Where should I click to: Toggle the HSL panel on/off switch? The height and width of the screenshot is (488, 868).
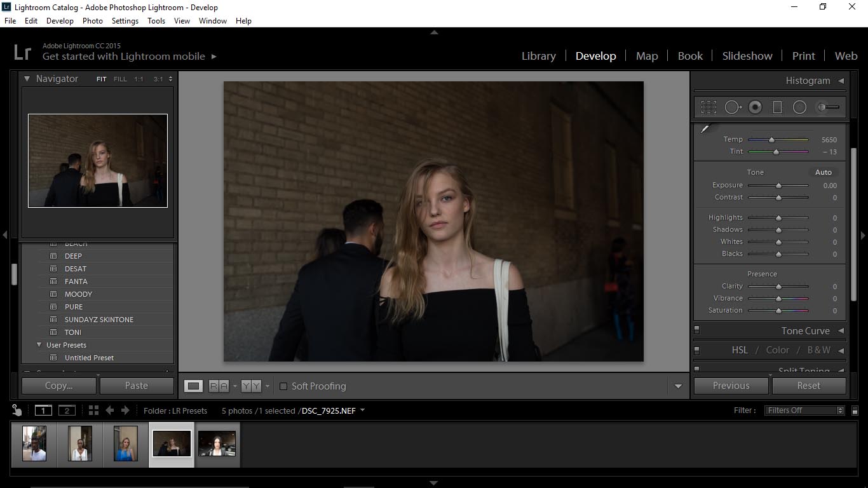[697, 350]
